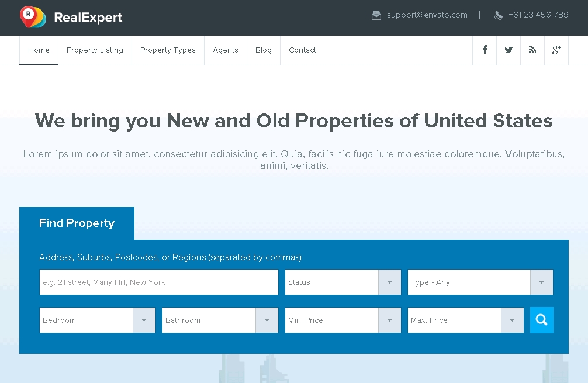The image size is (588, 383).
Task: Click the envelope email icon in header
Action: [376, 15]
